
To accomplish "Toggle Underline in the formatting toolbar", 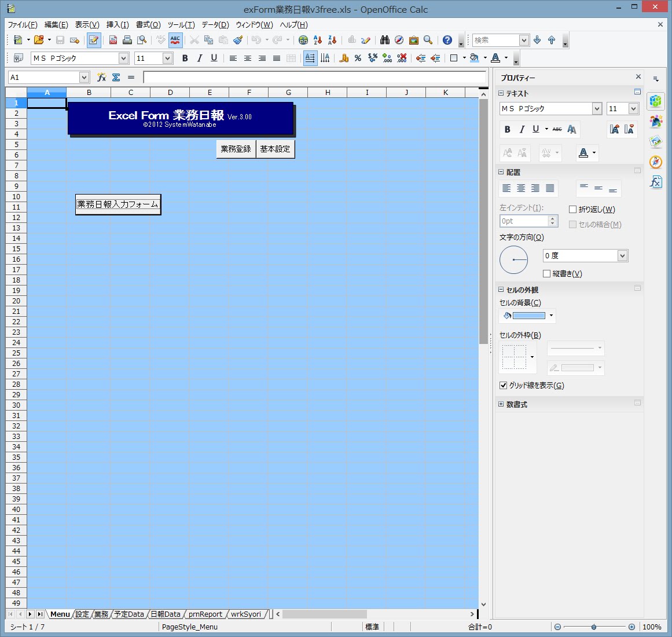I will point(214,58).
